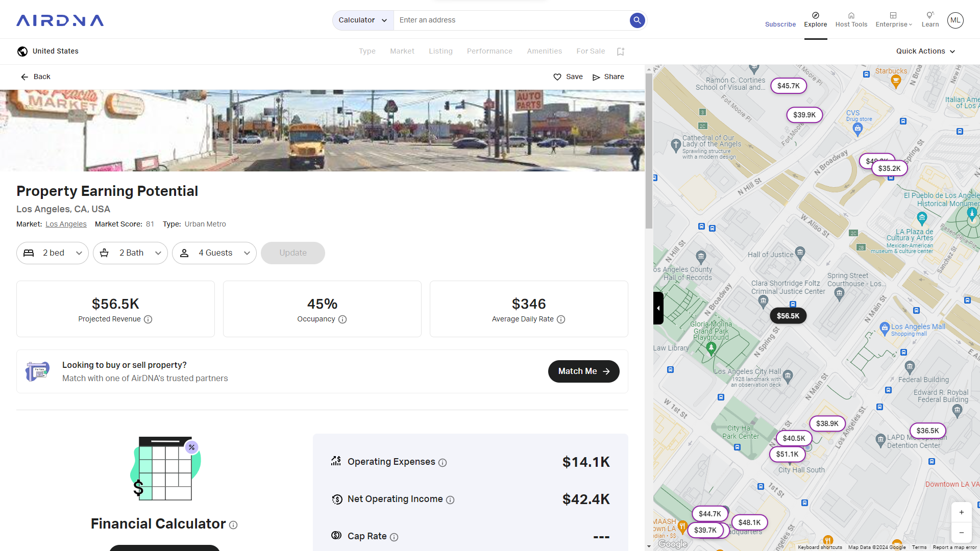Click the Los Angeles market link
This screenshot has height=551, width=980.
(x=65, y=224)
